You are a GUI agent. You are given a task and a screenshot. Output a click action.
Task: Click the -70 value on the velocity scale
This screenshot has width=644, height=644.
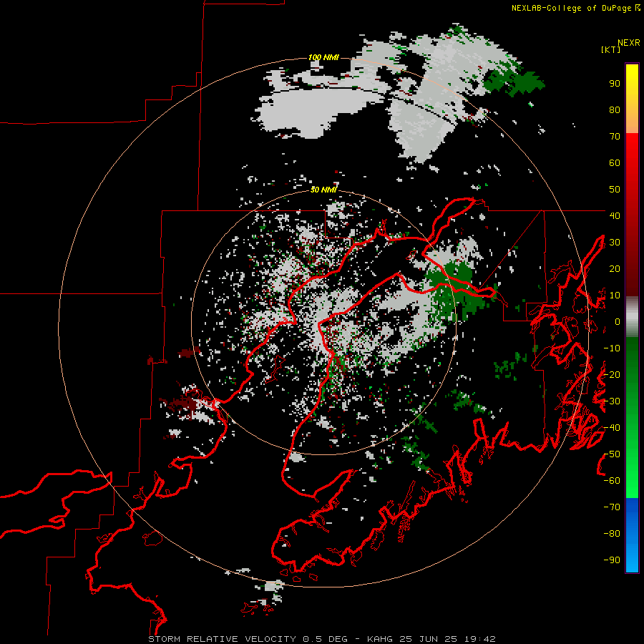coord(612,507)
